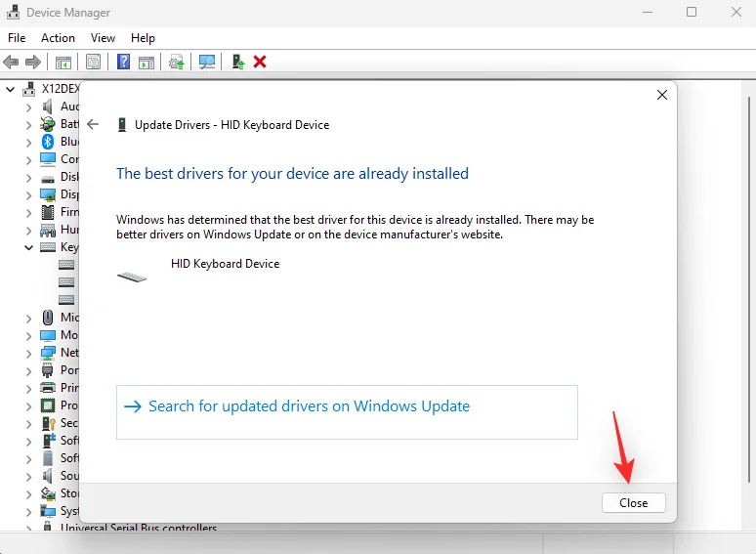Select the Batteries category icon
Screen dimensions: 756x554
[x=47, y=124]
